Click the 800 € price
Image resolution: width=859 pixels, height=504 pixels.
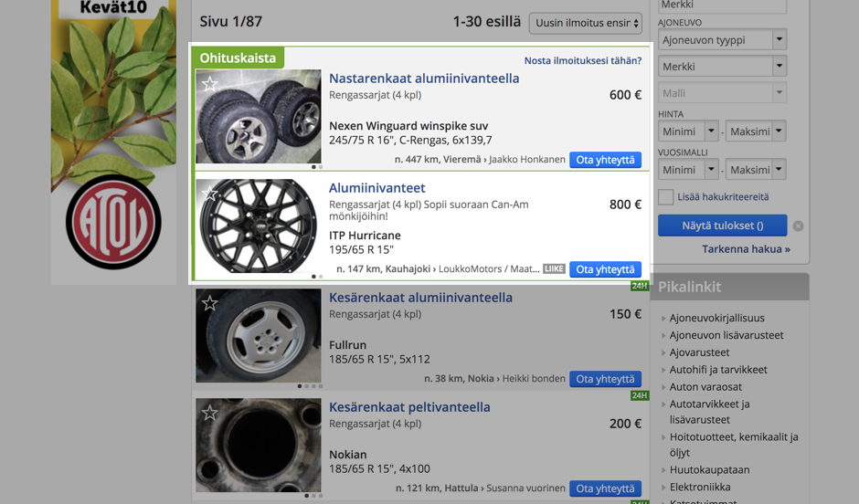click(x=625, y=205)
